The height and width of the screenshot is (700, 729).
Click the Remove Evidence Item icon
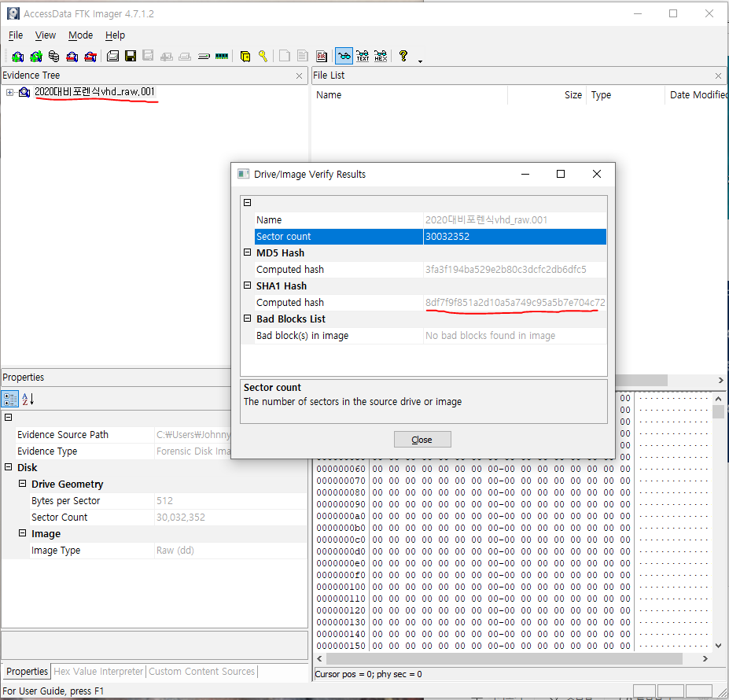pos(72,57)
